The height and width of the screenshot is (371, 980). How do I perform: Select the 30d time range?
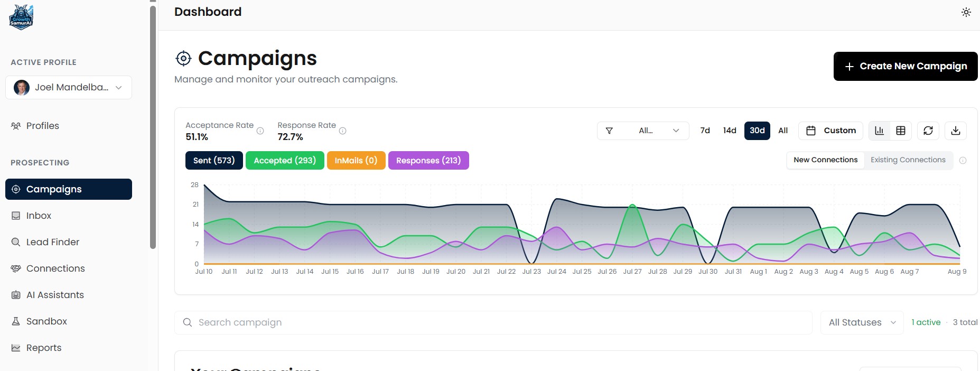coord(757,131)
